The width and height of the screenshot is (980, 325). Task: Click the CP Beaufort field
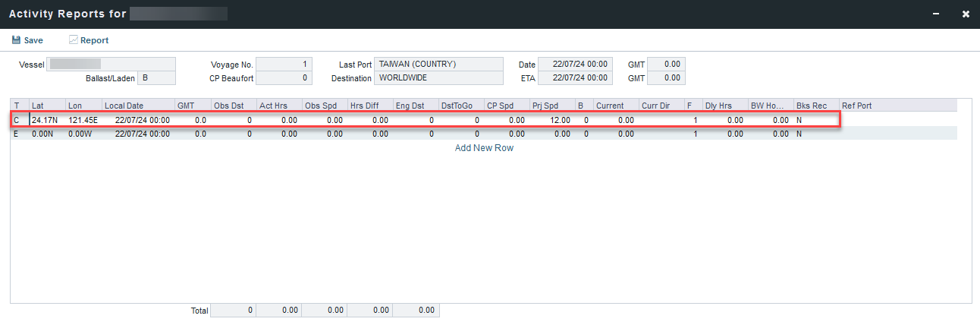[x=284, y=78]
